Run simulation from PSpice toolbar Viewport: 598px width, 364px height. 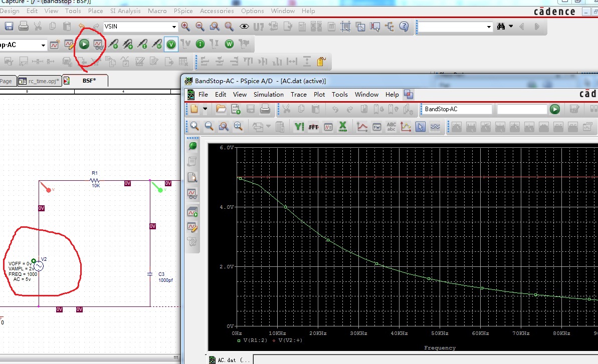tap(555, 109)
